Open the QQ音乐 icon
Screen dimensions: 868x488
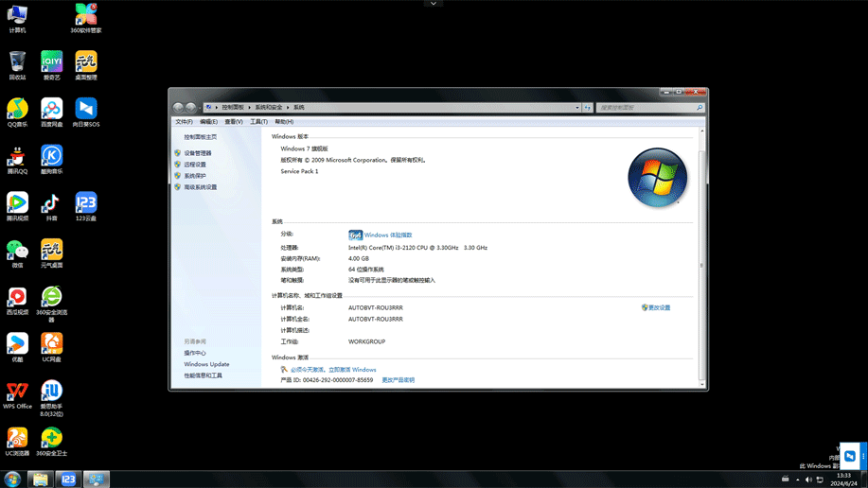click(17, 113)
